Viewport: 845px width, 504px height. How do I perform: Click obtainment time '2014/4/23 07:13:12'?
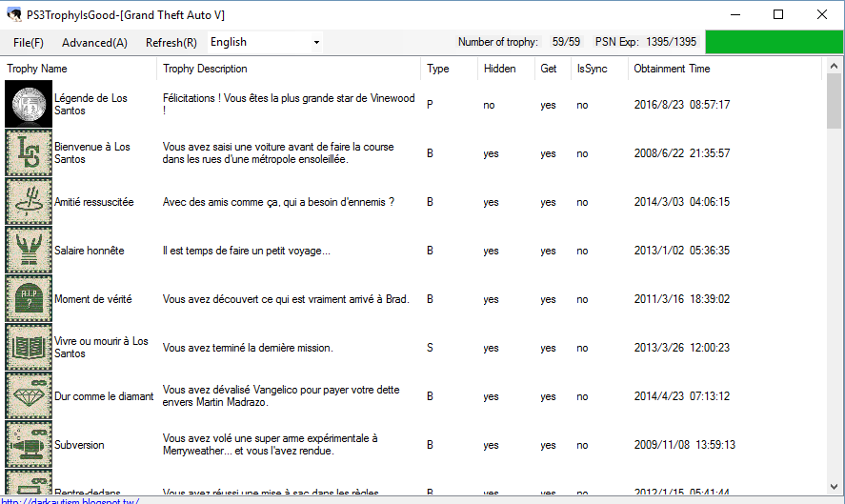pyautogui.click(x=682, y=395)
